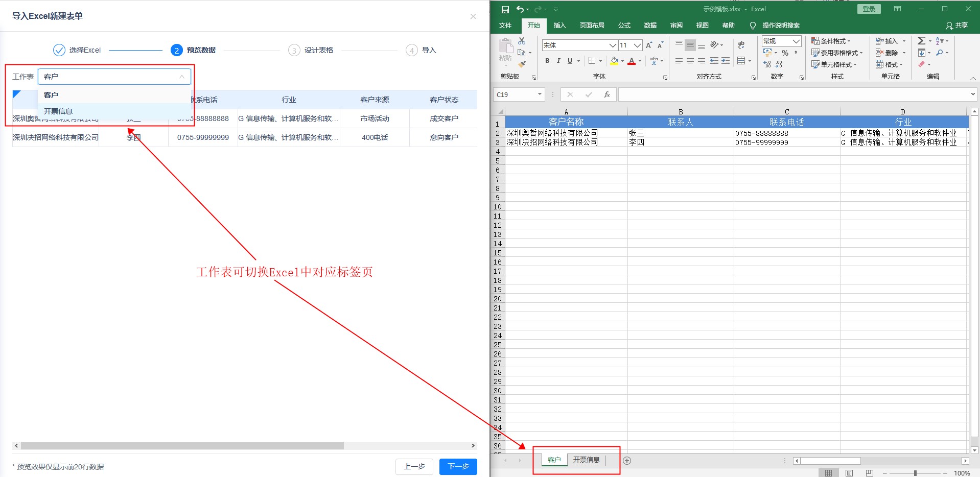Switch to Page Layout view in status bar
Viewport: 980px width, 477px height.
point(849,473)
